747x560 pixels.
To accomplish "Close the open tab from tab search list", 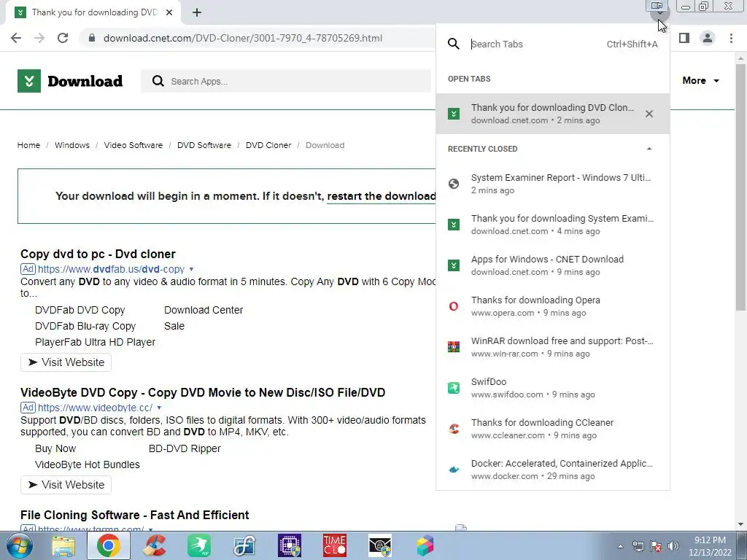I will coord(649,114).
